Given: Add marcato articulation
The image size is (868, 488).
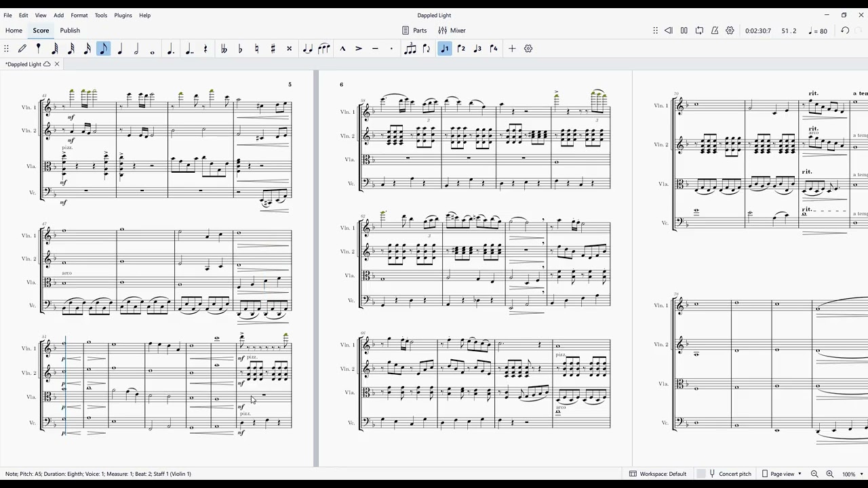Looking at the screenshot, I should click(x=342, y=49).
